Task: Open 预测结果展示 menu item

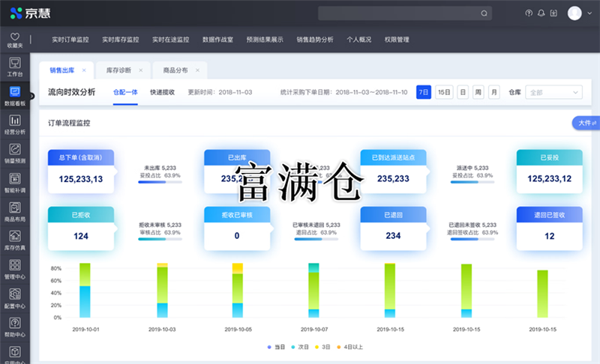Action: tap(265, 40)
